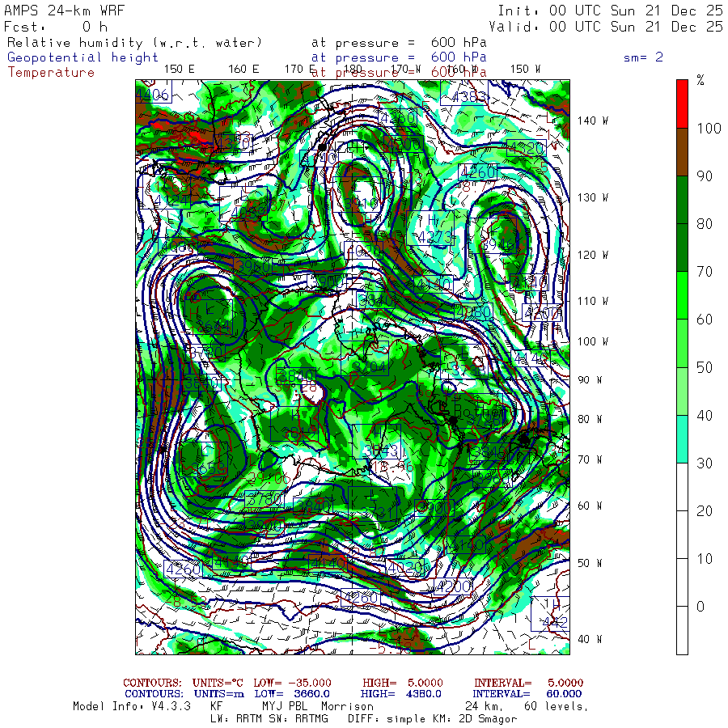The height and width of the screenshot is (728, 728).
Task: Click the red 'UNITS=°C' contour text
Action: tap(218, 683)
